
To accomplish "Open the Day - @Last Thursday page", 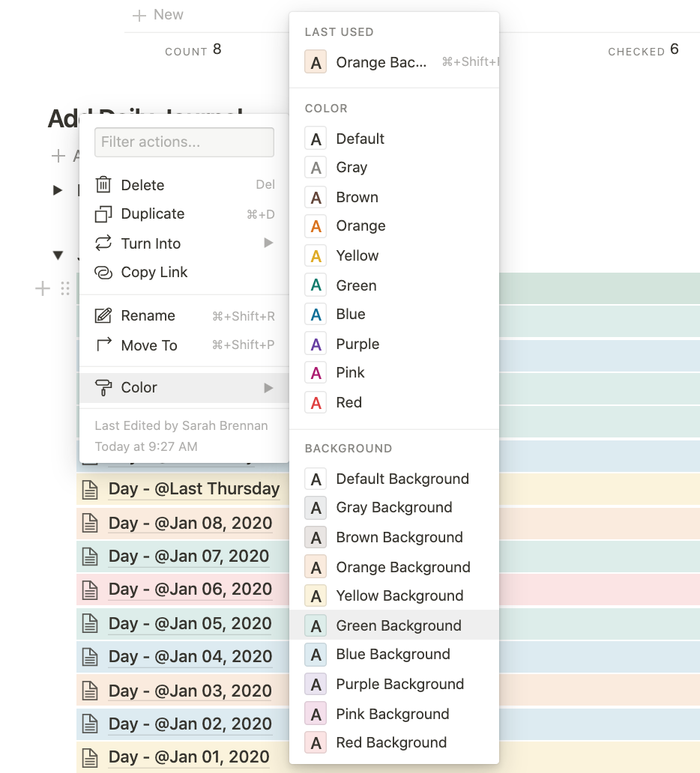I will [194, 488].
